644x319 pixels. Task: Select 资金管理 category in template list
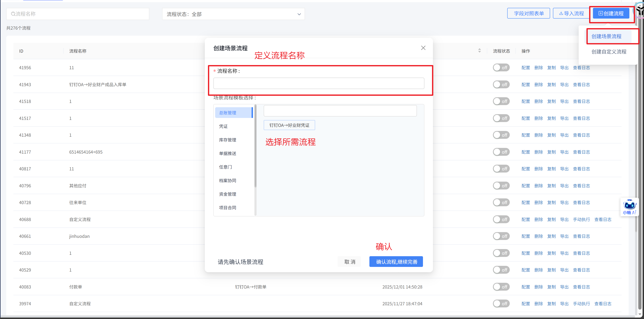point(227,194)
